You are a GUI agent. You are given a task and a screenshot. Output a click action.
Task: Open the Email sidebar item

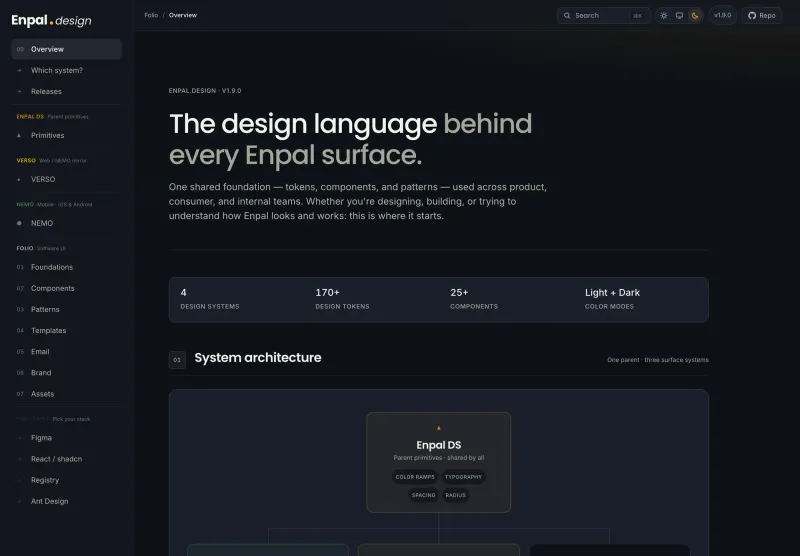(x=66, y=351)
